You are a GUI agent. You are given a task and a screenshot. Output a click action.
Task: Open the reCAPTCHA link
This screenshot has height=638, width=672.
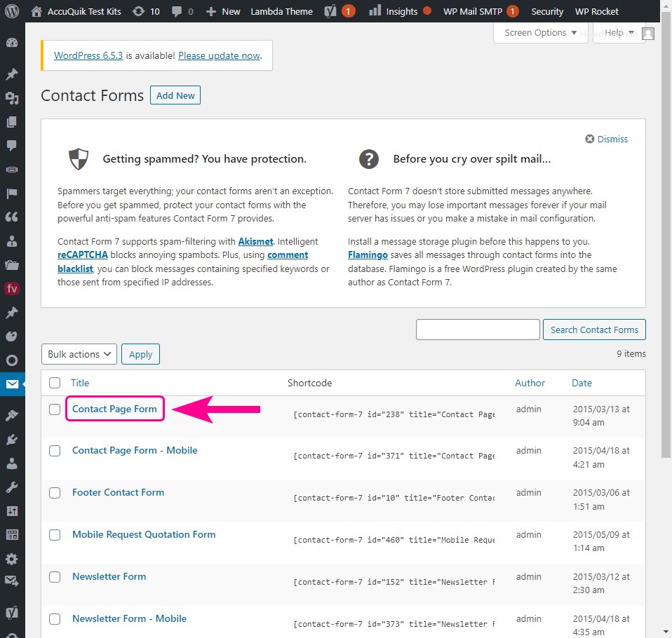[x=83, y=255]
